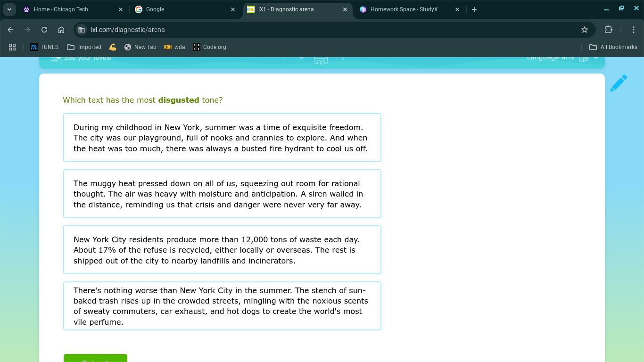Click See your levels link
Viewport: 644px width, 362px height.
81,58
